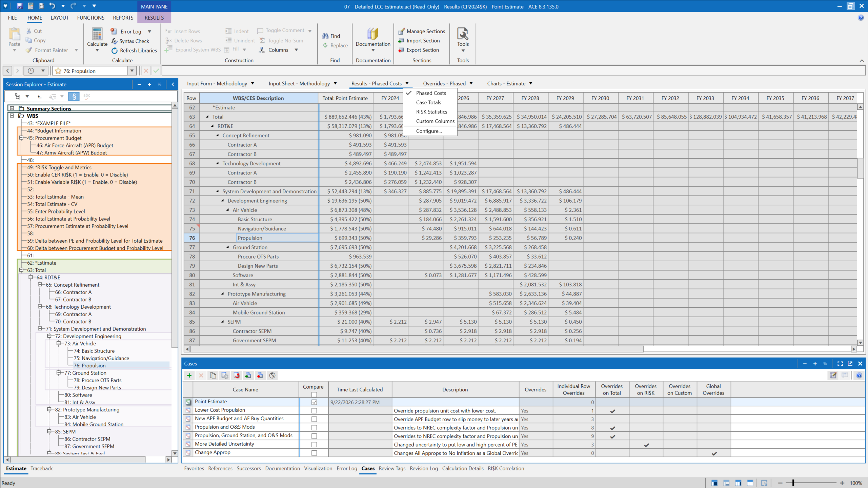868x488 pixels.
Task: Click the zoom slider handle in status bar
Action: (x=793, y=483)
